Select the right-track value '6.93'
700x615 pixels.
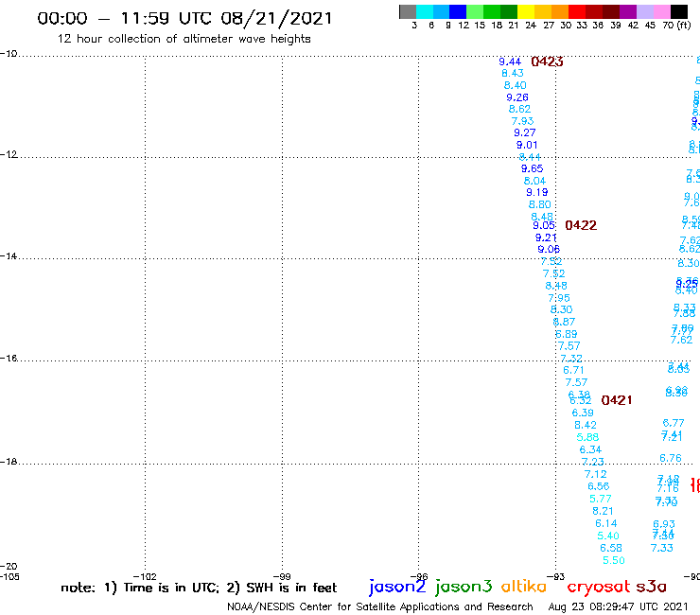tap(664, 524)
